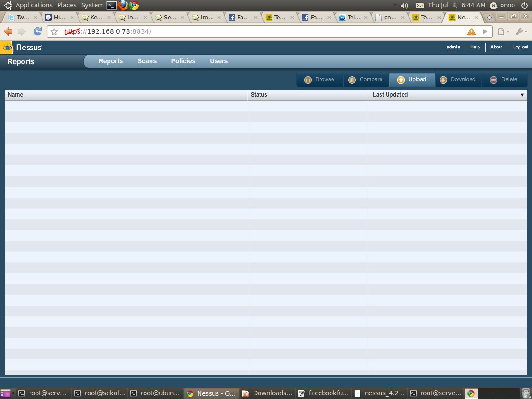Switch to the Hi... browser tab
Screen dimensions: 532x399
[59, 17]
